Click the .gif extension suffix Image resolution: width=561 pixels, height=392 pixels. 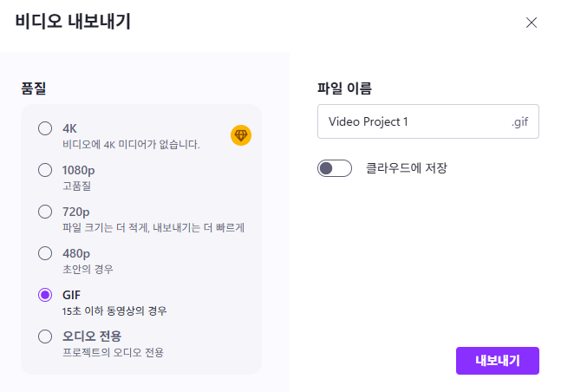519,121
